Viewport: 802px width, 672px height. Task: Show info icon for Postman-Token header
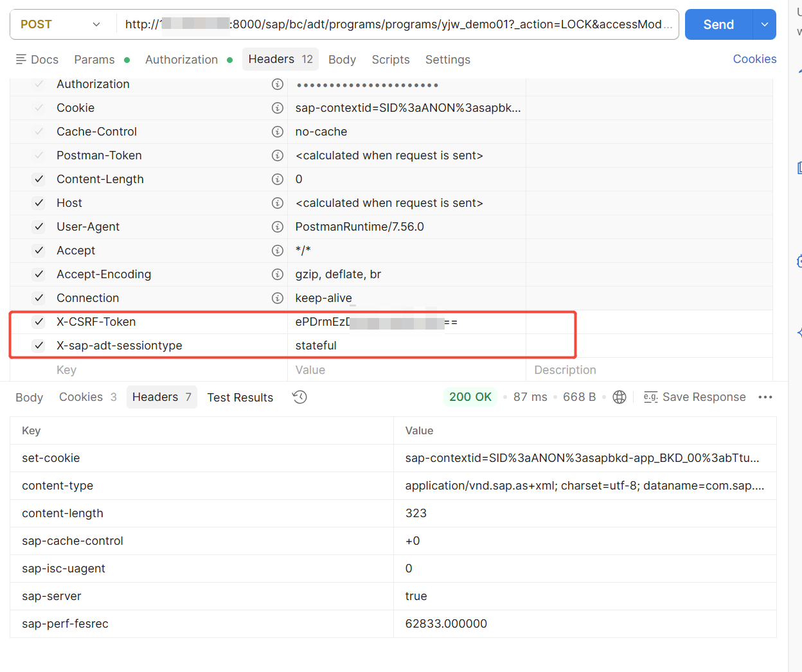pyautogui.click(x=278, y=155)
